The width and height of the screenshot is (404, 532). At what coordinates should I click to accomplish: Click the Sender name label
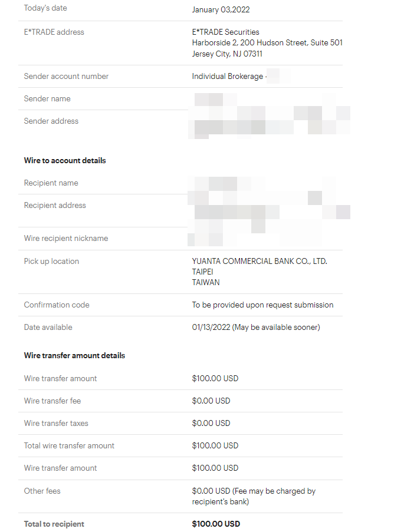tap(47, 98)
